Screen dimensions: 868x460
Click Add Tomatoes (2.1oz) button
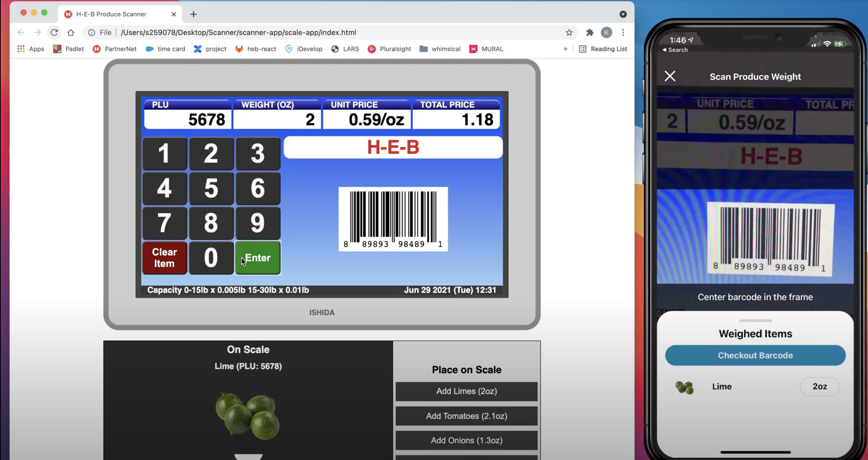click(466, 416)
